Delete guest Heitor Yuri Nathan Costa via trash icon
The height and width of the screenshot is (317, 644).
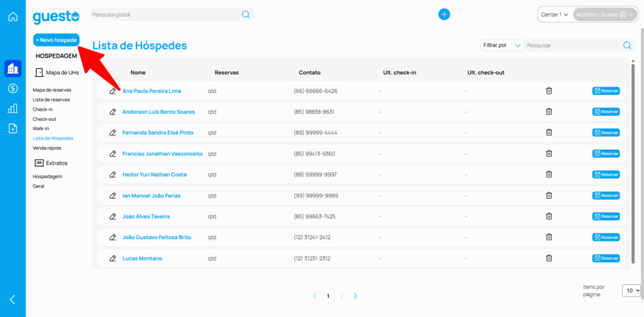(x=548, y=174)
